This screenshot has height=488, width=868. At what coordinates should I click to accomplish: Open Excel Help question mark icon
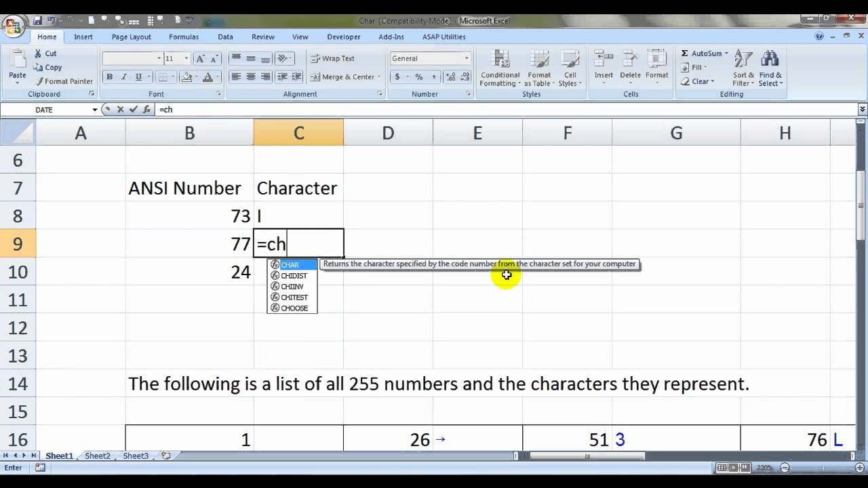[820, 37]
